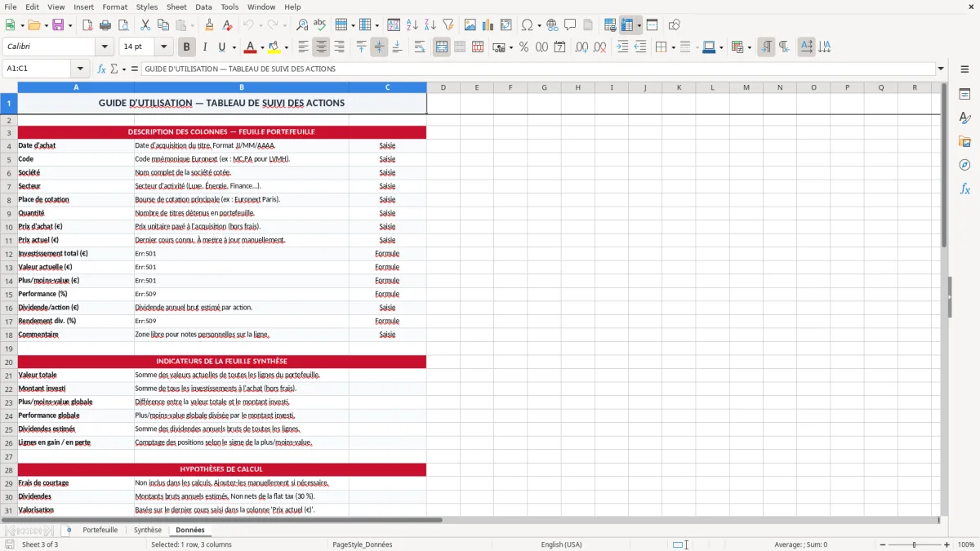980x551 pixels.
Task: Click the zoom in plus button
Action: 947,544
